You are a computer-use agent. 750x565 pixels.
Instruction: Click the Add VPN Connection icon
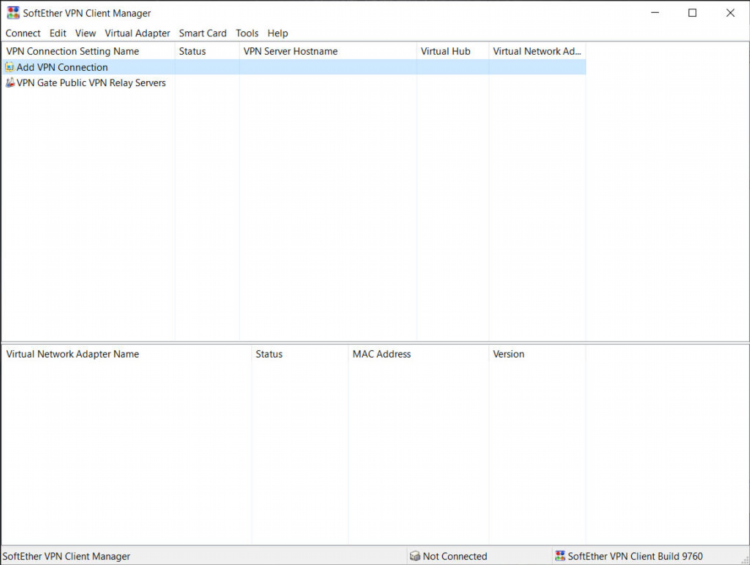click(10, 67)
